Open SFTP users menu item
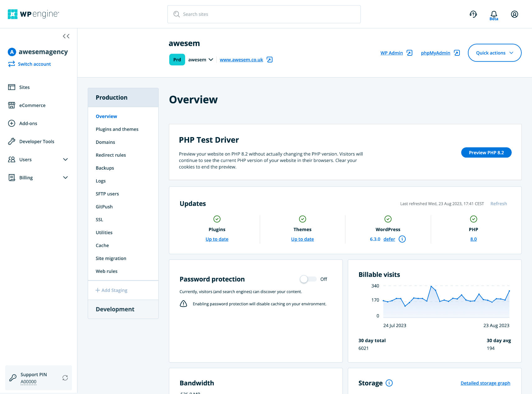The image size is (532, 394). coord(107,194)
